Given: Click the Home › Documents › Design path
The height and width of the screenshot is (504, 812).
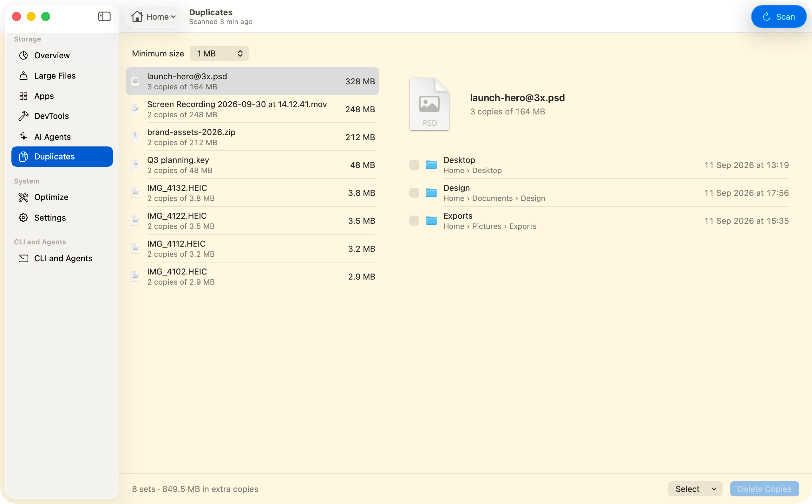Looking at the screenshot, I should [494, 198].
